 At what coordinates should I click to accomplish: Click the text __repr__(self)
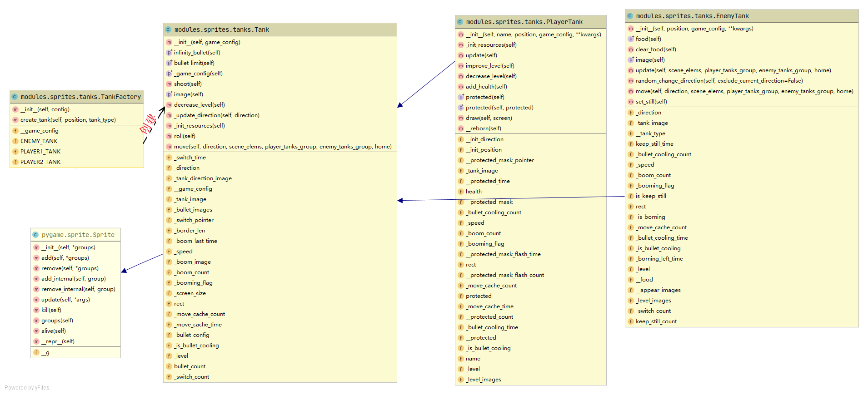click(58, 341)
